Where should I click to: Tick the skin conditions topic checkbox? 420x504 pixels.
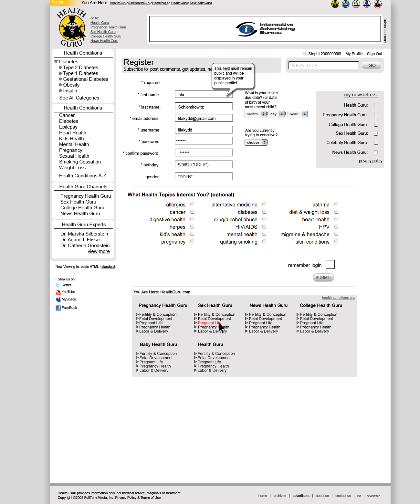[x=336, y=241]
